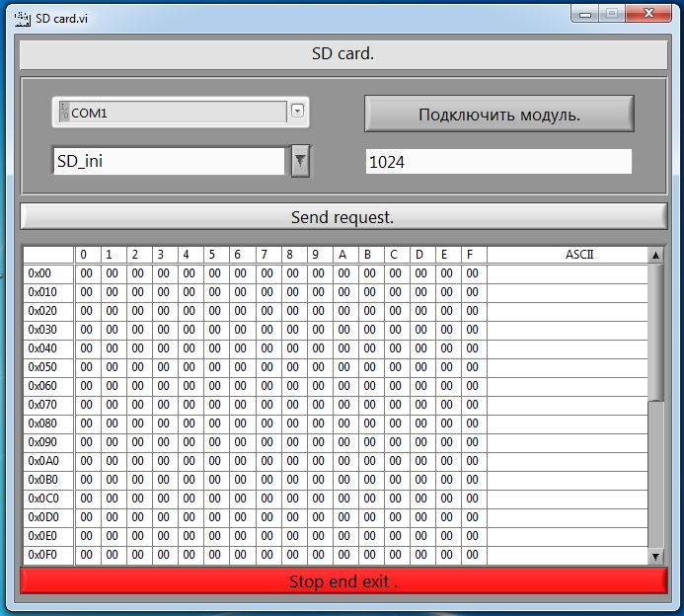Expand the SD_ini command selector arrow
The image size is (684, 616).
pyautogui.click(x=300, y=160)
